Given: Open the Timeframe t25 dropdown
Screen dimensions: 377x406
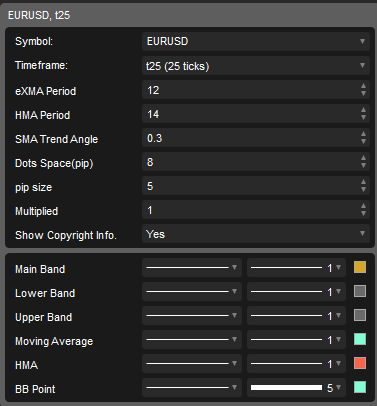Looking at the screenshot, I should (256, 66).
